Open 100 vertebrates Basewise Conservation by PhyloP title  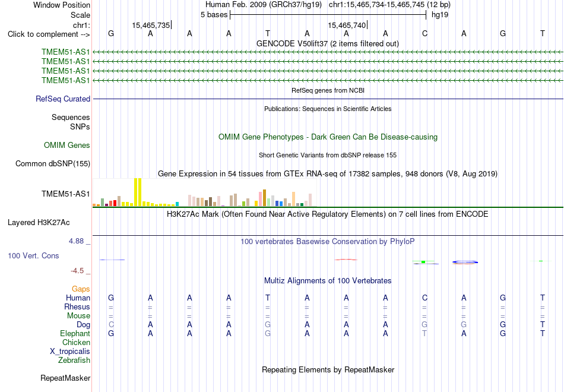328,242
